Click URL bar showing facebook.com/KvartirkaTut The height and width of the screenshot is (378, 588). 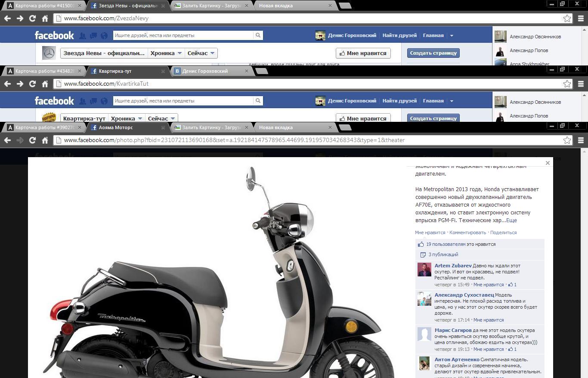308,84
